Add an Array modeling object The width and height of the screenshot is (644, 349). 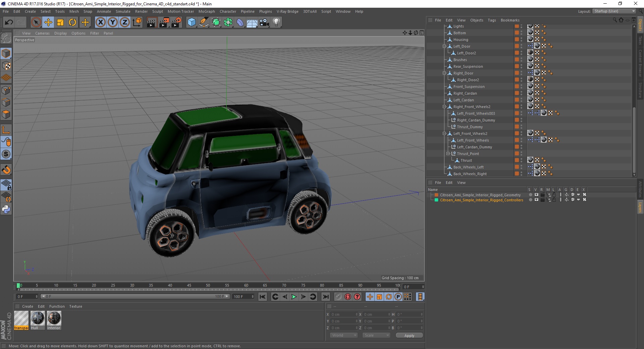[228, 22]
